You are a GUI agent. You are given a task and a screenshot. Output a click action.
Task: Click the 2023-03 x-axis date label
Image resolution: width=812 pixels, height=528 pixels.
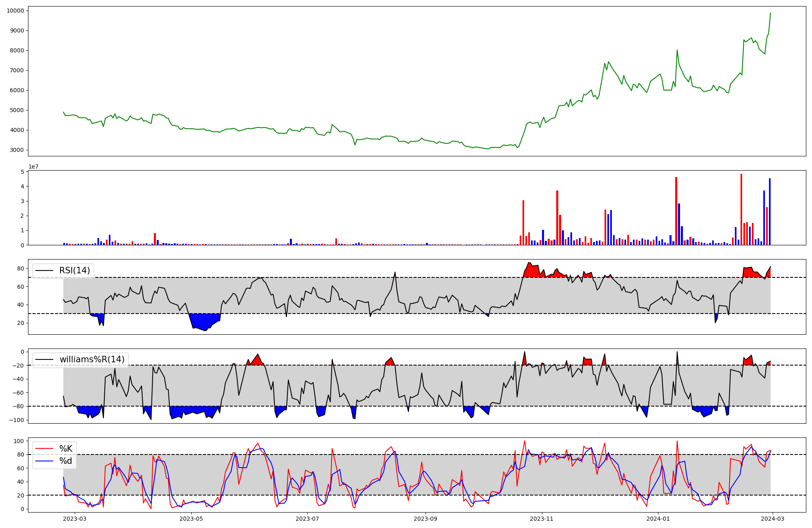click(x=75, y=519)
